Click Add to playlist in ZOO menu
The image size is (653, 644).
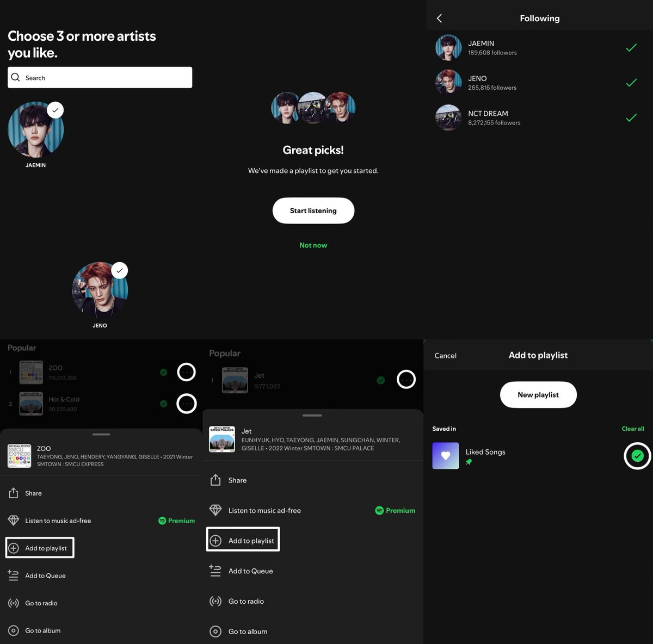40,548
